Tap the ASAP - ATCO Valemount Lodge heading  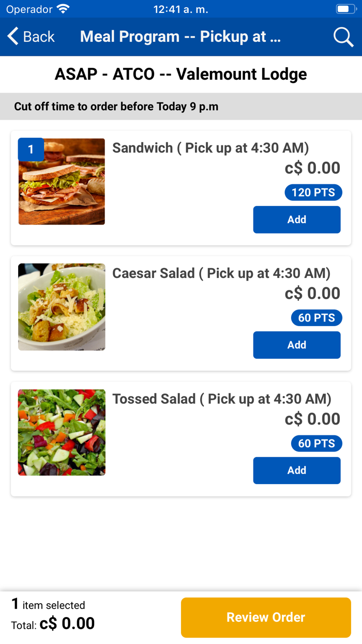[x=180, y=74]
